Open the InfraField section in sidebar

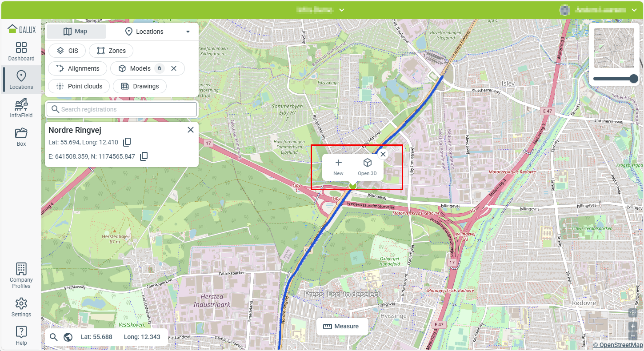[21, 108]
